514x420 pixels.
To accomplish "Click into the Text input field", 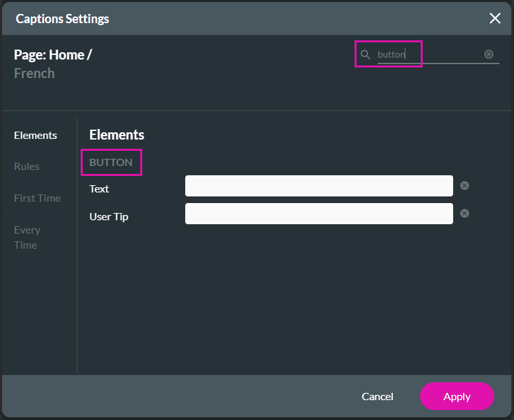I will click(319, 186).
